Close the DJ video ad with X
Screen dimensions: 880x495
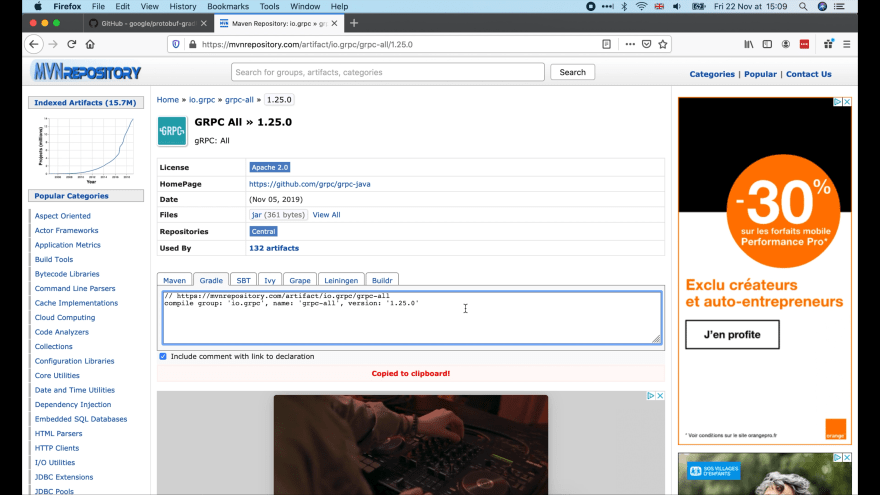pyautogui.click(x=660, y=396)
